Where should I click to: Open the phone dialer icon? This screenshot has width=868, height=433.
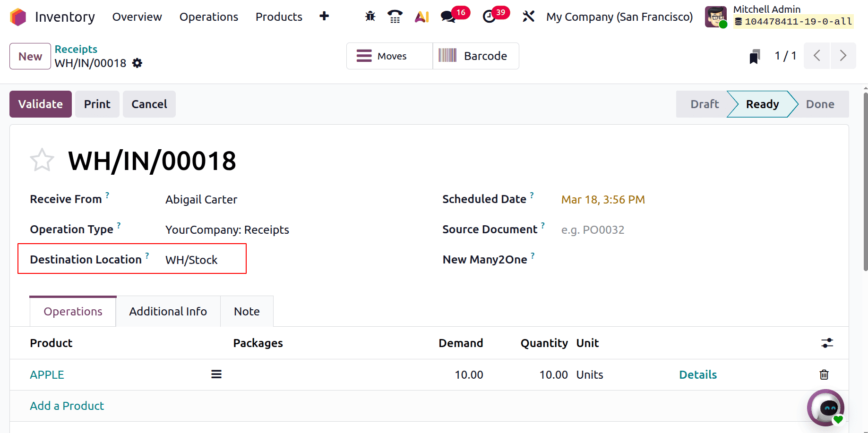(395, 16)
